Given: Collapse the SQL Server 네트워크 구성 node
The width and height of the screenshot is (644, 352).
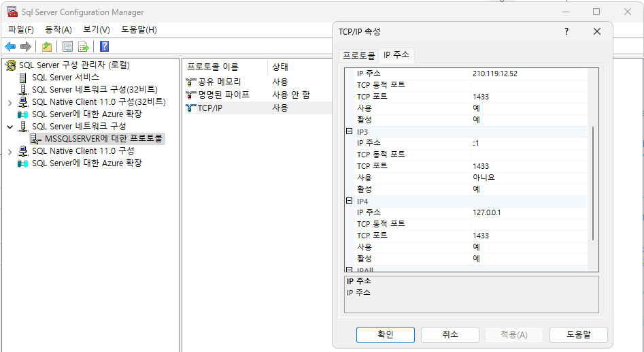Looking at the screenshot, I should point(10,127).
